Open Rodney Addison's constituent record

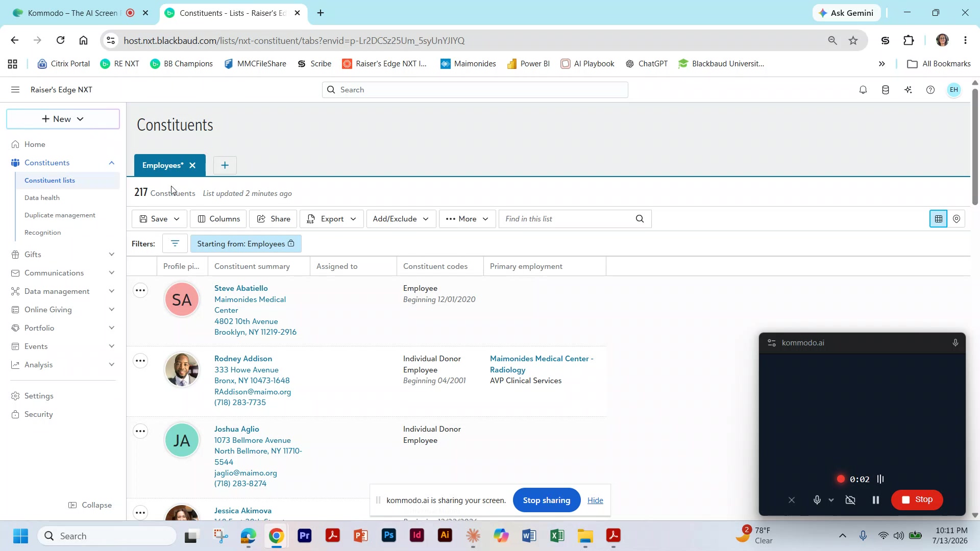pyautogui.click(x=243, y=359)
